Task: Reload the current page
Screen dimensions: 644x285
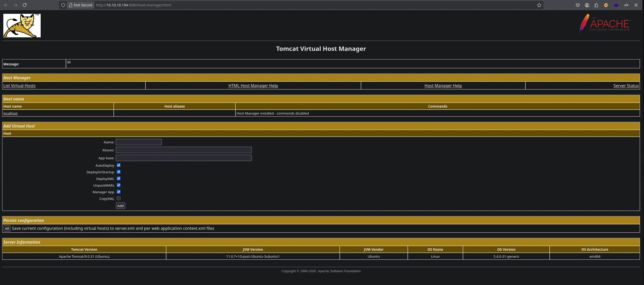Action: [25, 5]
